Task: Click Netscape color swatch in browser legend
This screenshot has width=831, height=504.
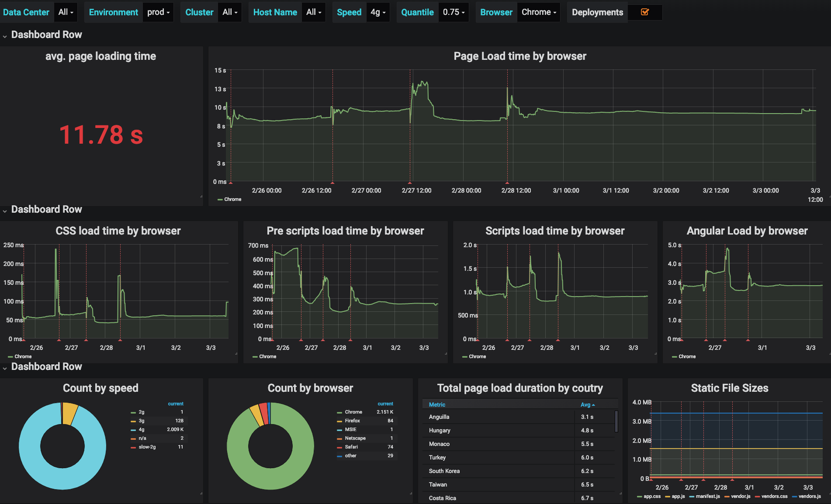Action: [x=339, y=438]
